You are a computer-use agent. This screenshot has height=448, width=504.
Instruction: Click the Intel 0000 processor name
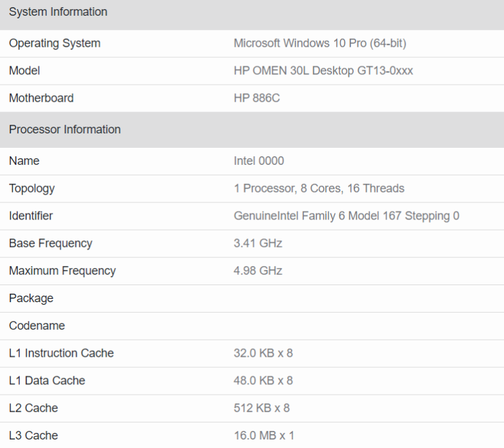[259, 161]
